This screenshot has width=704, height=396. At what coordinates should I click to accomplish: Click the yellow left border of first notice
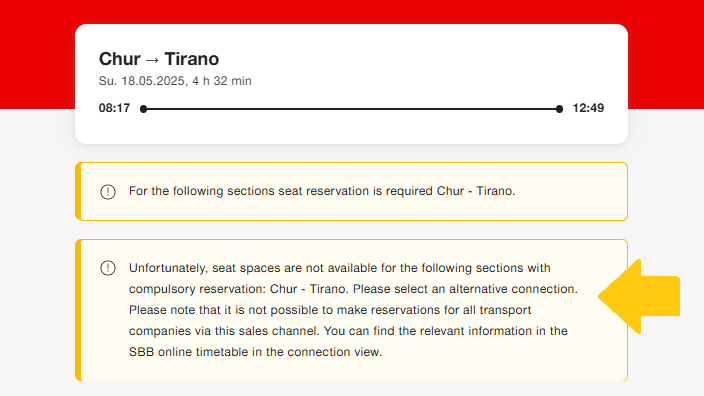(x=78, y=191)
